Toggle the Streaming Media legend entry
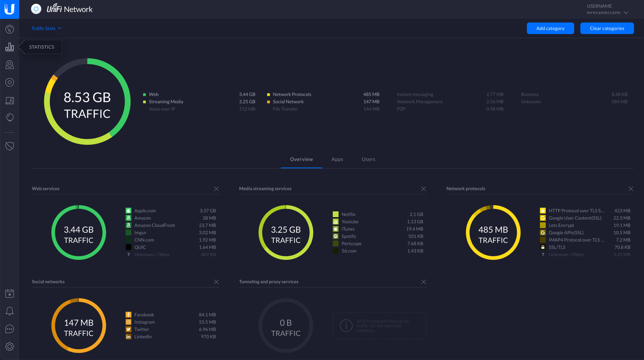644x360 pixels. click(x=199, y=102)
